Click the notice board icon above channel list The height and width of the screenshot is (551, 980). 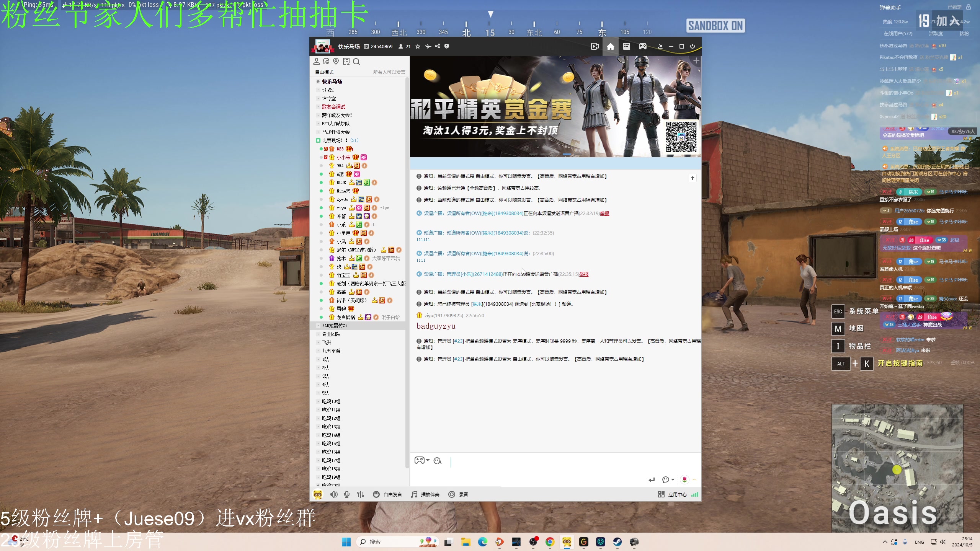coord(346,61)
